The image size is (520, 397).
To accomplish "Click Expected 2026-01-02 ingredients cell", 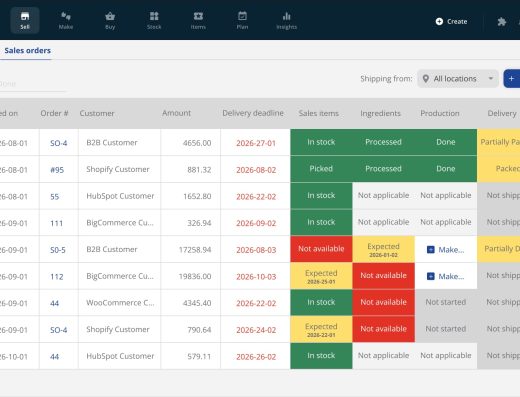I will tap(383, 249).
